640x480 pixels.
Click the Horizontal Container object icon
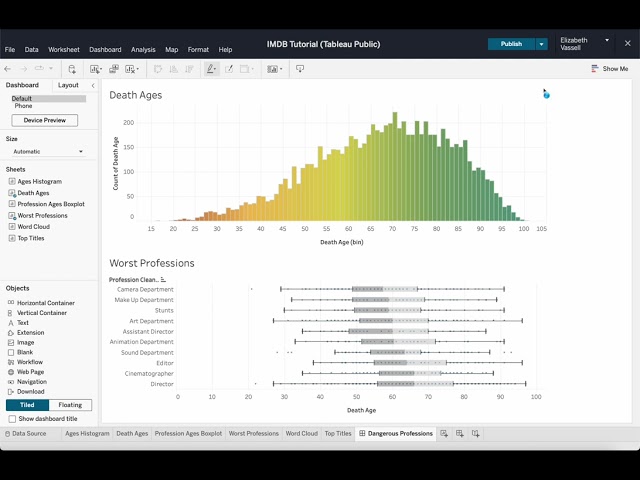pos(11,302)
